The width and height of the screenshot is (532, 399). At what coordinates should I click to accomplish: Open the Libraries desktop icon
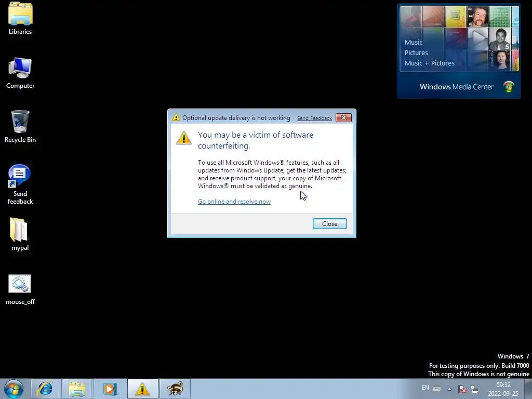20,19
